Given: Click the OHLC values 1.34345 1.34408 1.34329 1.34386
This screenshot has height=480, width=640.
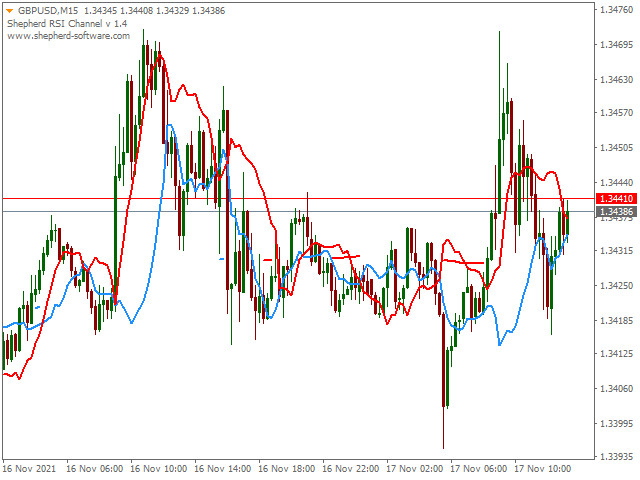Looking at the screenshot, I should pyautogui.click(x=155, y=11).
